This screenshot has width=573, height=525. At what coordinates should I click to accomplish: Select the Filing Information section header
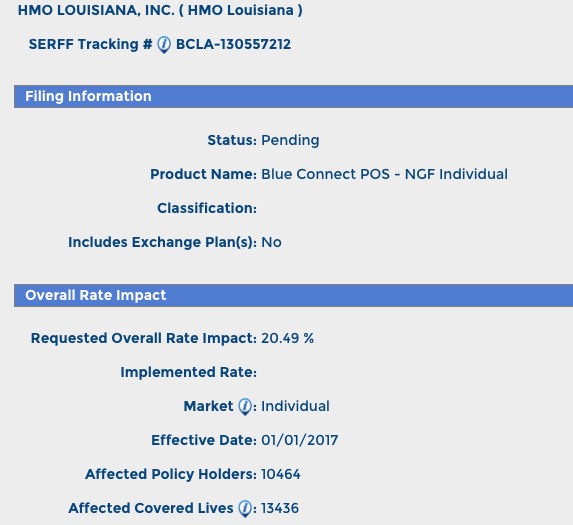point(293,96)
